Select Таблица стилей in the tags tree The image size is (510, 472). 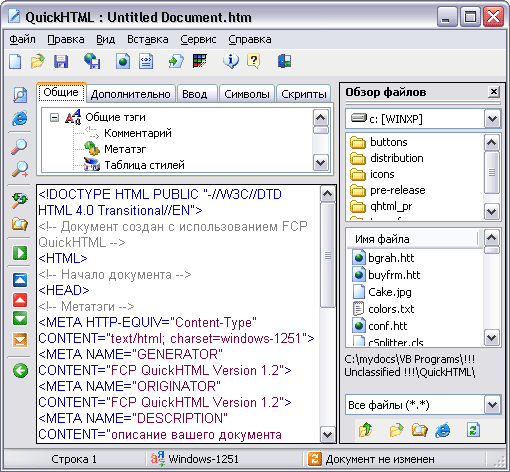point(144,165)
